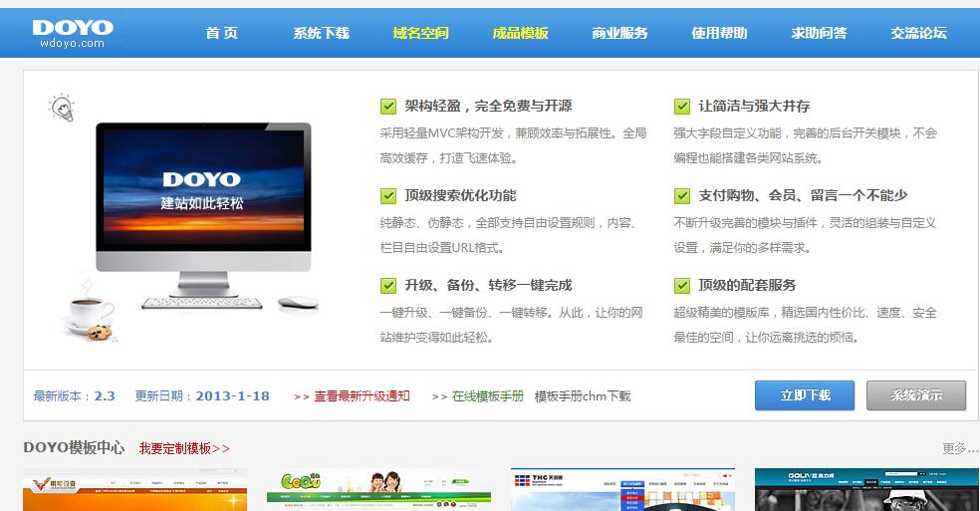Click the green check beside 升级、备份、转移一键完成

[388, 286]
